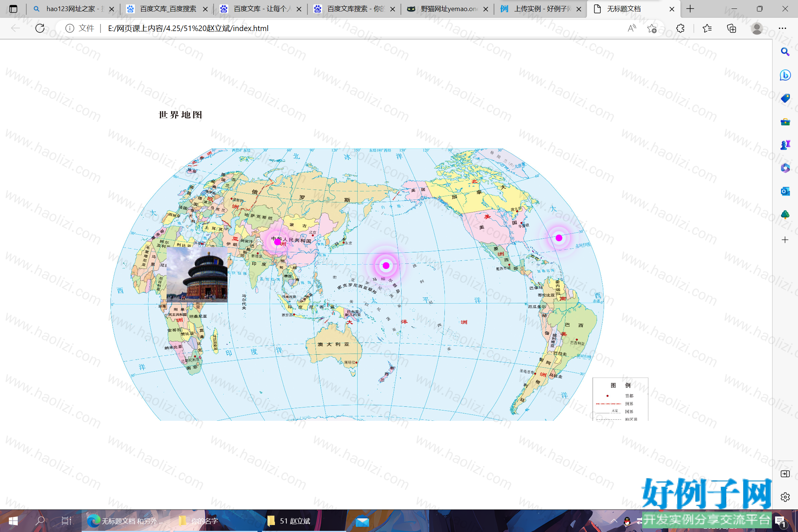This screenshot has height=532, width=798.
Task: View site information icon
Action: 70,28
